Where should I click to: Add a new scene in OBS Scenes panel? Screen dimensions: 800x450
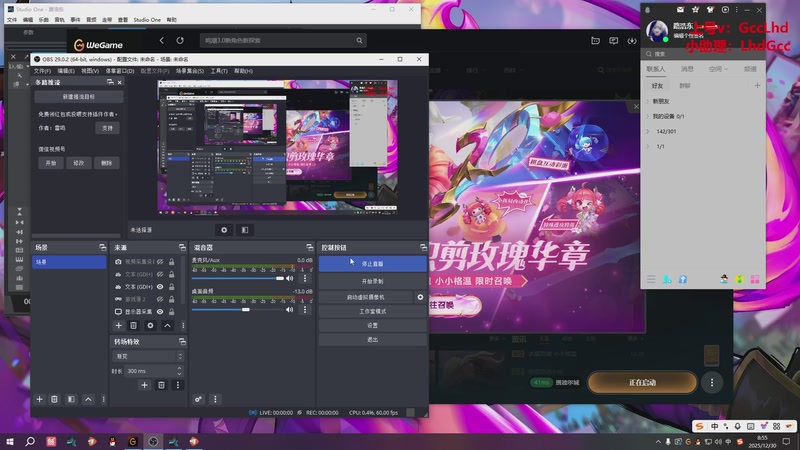point(39,399)
